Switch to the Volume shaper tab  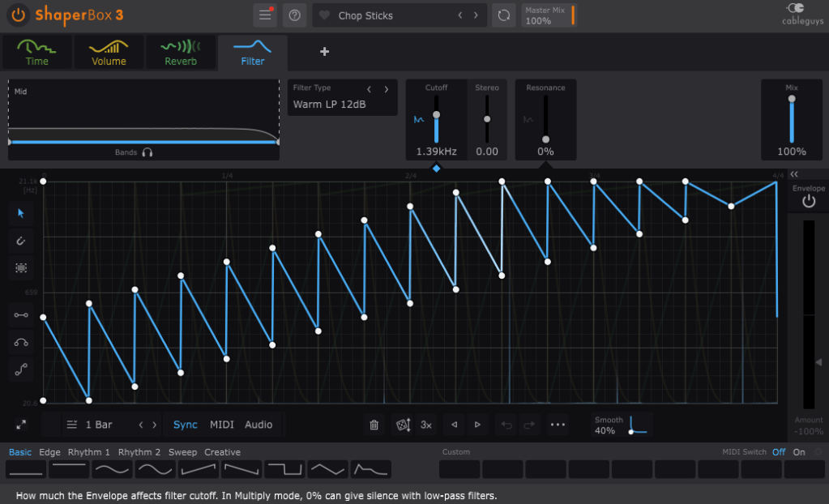(109, 52)
